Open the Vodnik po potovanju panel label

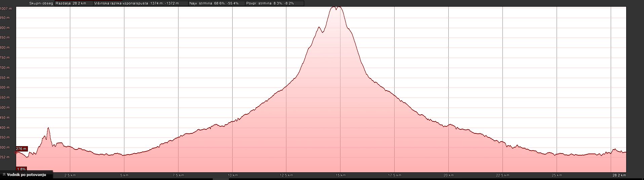tap(26, 175)
